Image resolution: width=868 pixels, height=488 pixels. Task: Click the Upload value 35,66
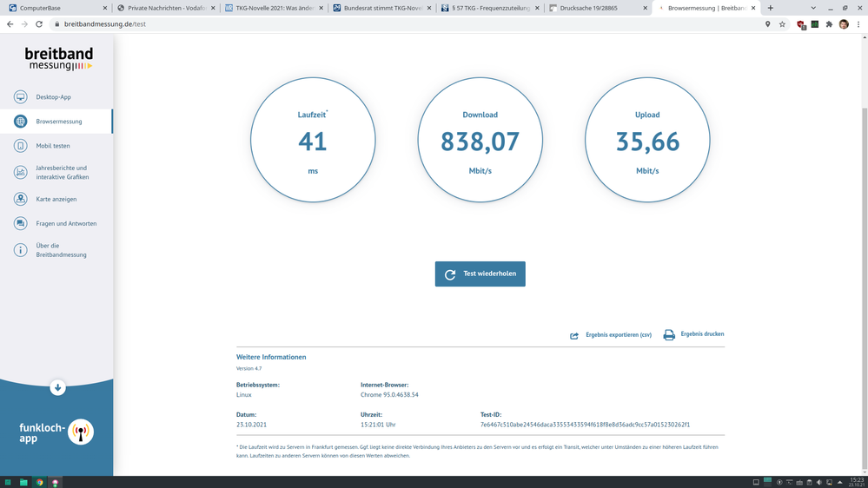coord(647,142)
